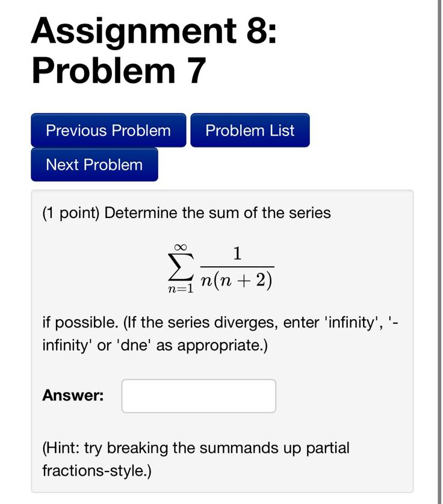The width and height of the screenshot is (443, 504).
Task: Focus the answer entry box for typing
Action: pos(199,396)
